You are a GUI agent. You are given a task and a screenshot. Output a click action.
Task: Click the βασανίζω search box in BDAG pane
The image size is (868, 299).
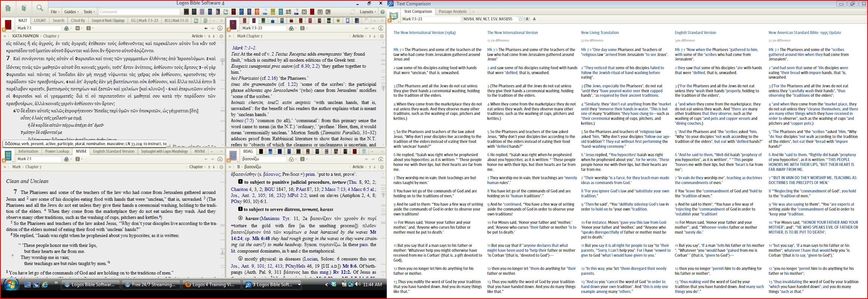click(x=264, y=159)
